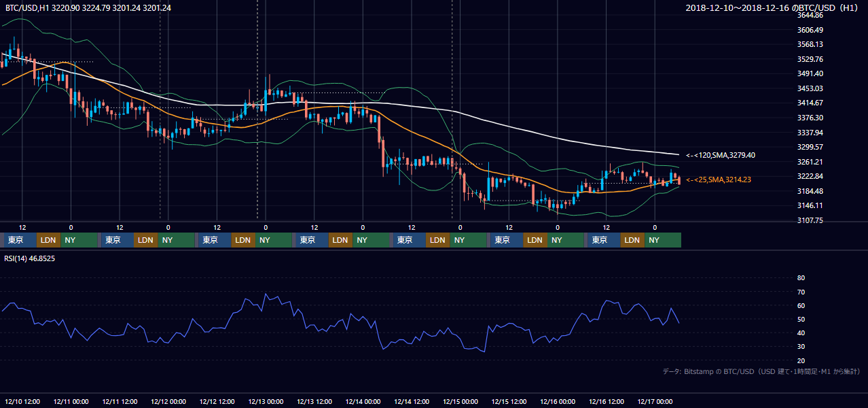Click the 12/13 12:00 time axis label
The height and width of the screenshot is (408, 868).
click(314, 402)
